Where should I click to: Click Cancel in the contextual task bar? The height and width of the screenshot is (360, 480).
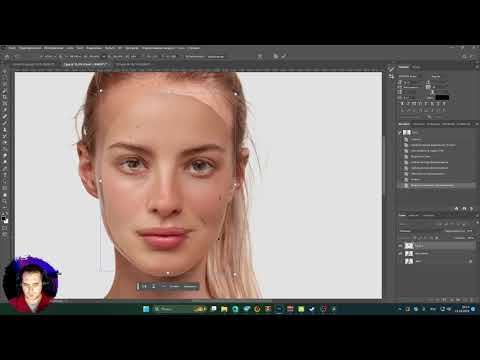click(x=174, y=286)
